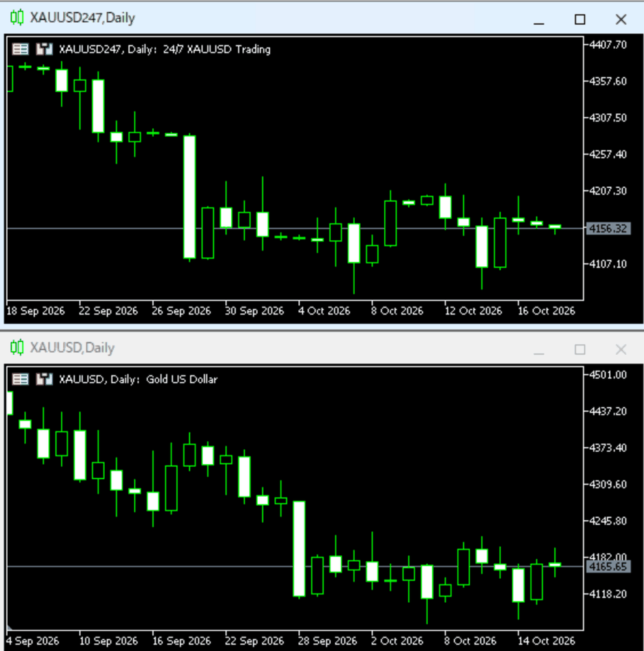Image resolution: width=644 pixels, height=651 pixels.
Task: Click the 4307.50 price scale value
Action: pos(608,118)
